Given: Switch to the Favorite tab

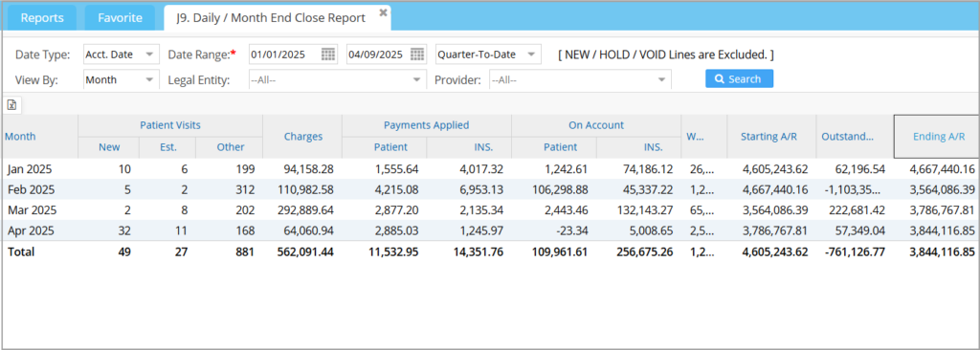Looking at the screenshot, I should (x=120, y=17).
